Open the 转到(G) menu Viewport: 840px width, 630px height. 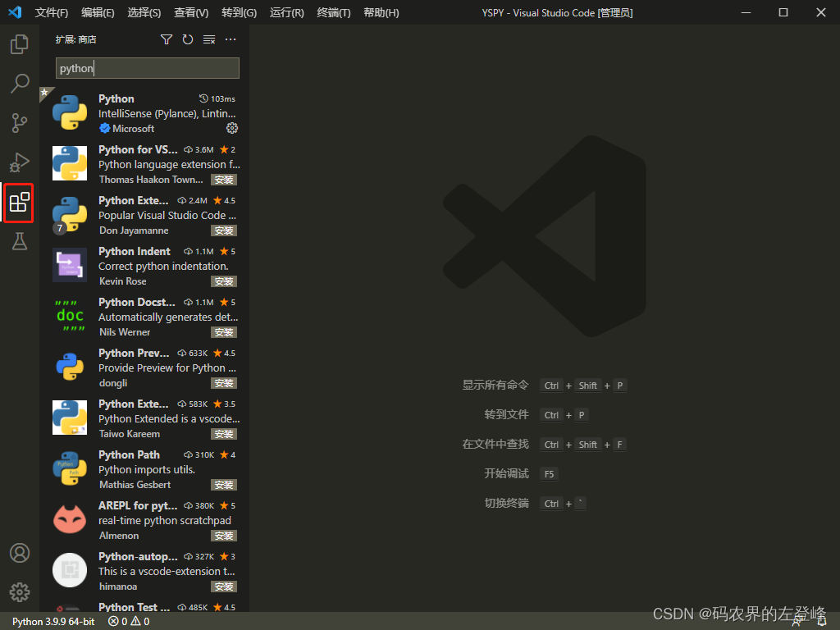[x=239, y=12]
